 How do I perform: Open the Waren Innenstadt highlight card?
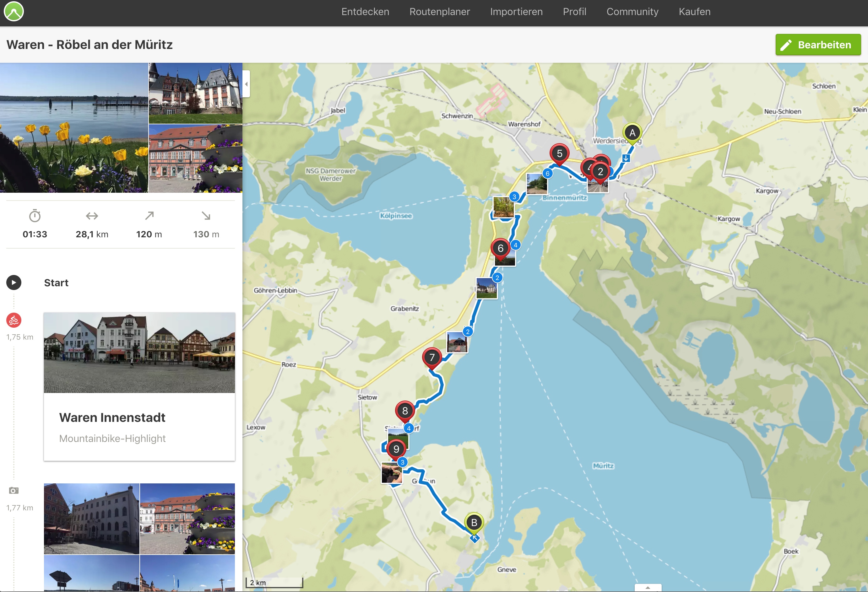[139, 386]
